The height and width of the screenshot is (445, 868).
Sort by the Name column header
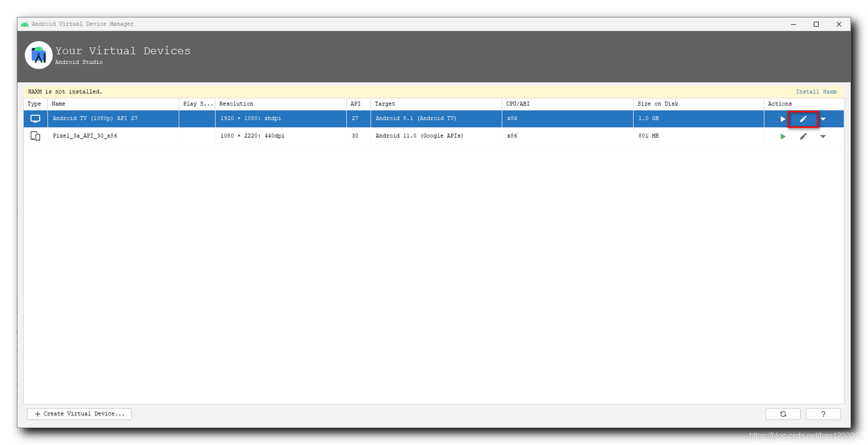pos(113,104)
